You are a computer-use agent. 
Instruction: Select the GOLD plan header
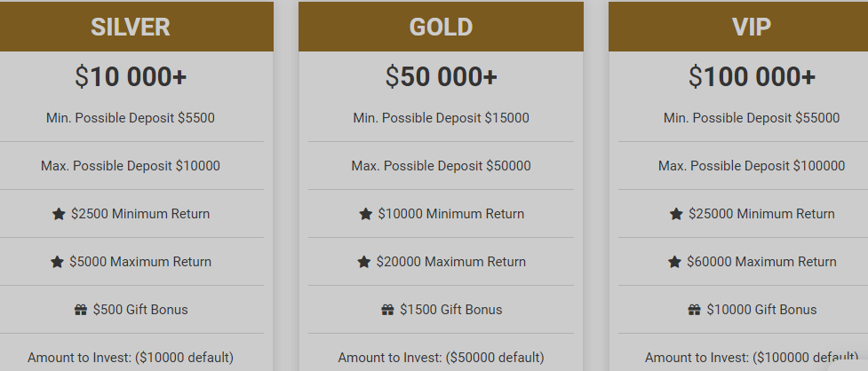tap(442, 27)
